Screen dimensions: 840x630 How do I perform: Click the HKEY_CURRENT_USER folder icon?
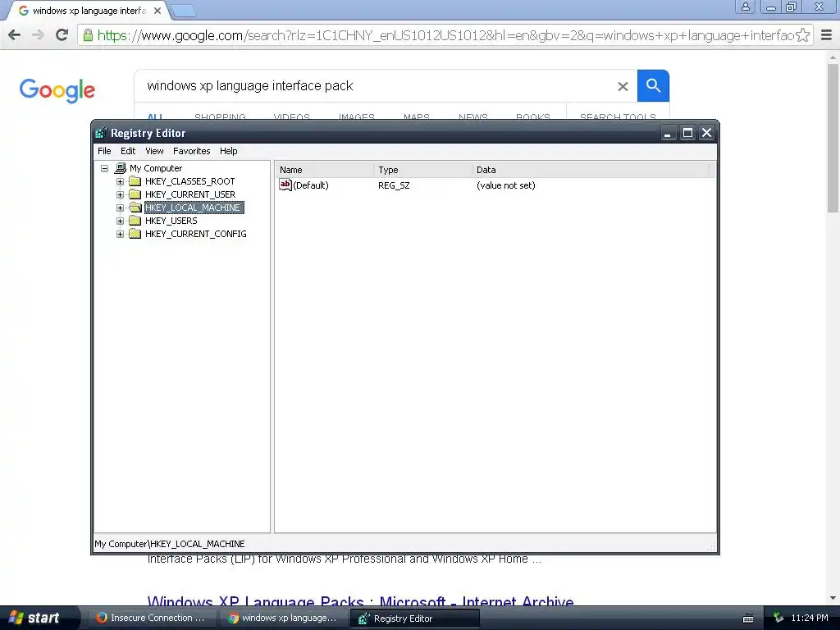click(135, 194)
